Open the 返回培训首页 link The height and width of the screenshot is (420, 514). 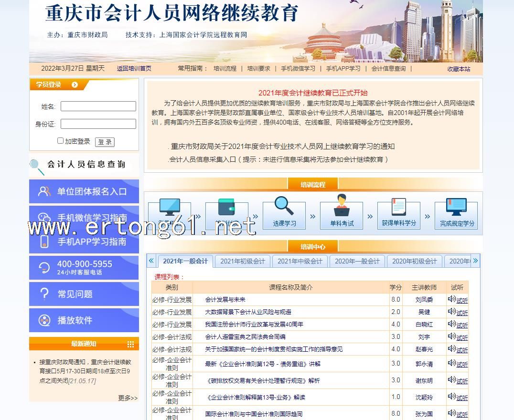tap(134, 69)
